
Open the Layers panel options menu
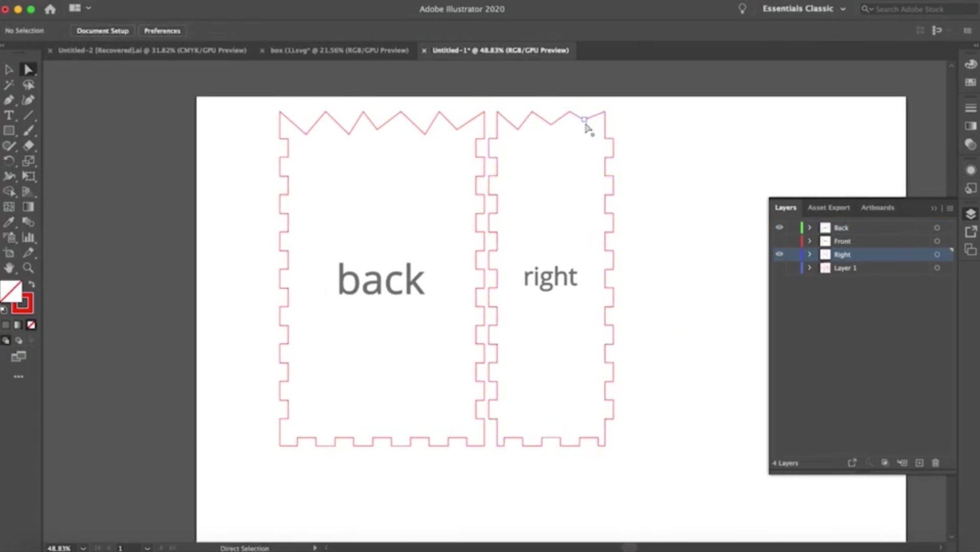pyautogui.click(x=950, y=208)
